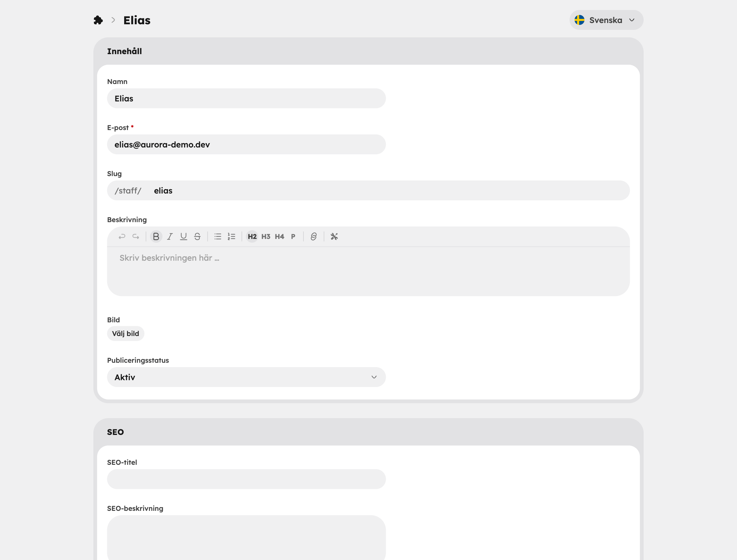
Task: Click the undo icon in editor toolbar
Action: pos(122,236)
